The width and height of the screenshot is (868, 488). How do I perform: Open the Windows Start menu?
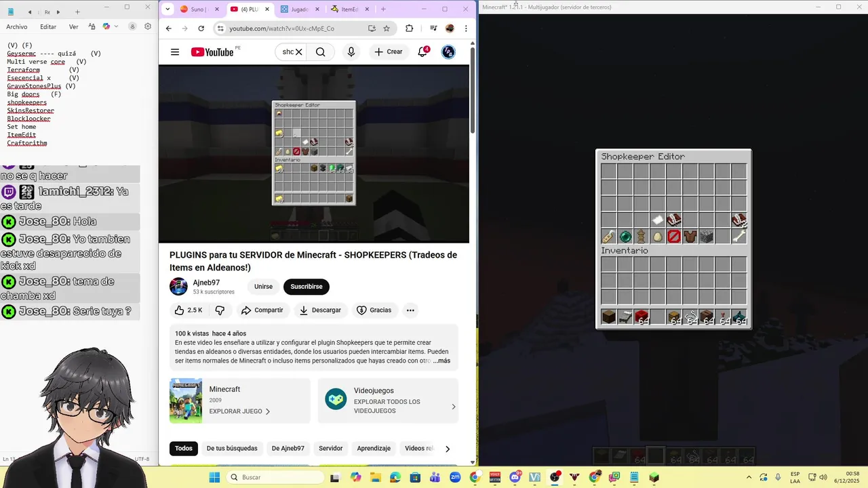pos(214,477)
